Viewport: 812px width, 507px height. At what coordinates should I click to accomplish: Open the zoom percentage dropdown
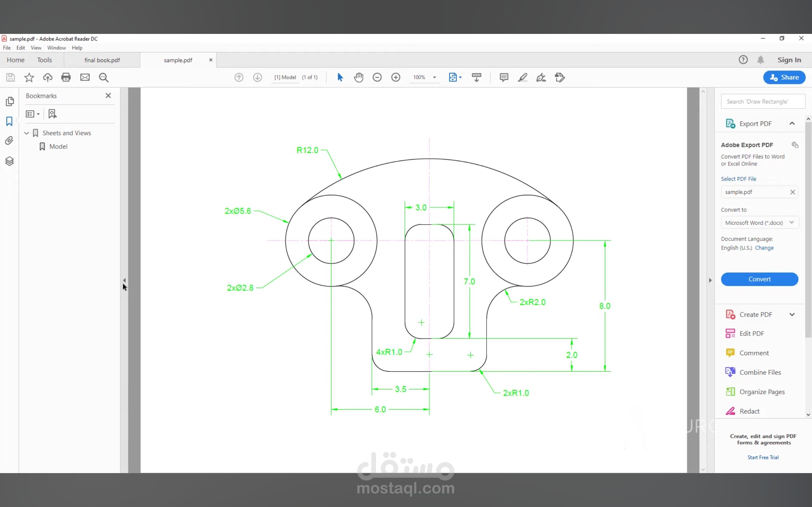point(434,77)
